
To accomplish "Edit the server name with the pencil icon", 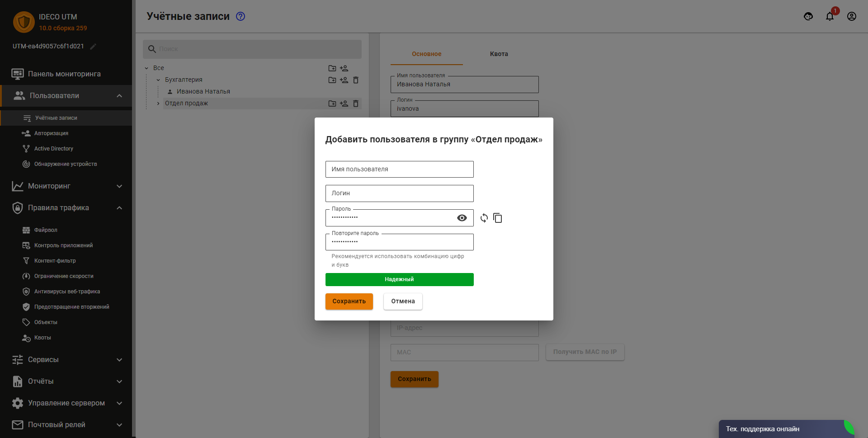I will pyautogui.click(x=93, y=47).
